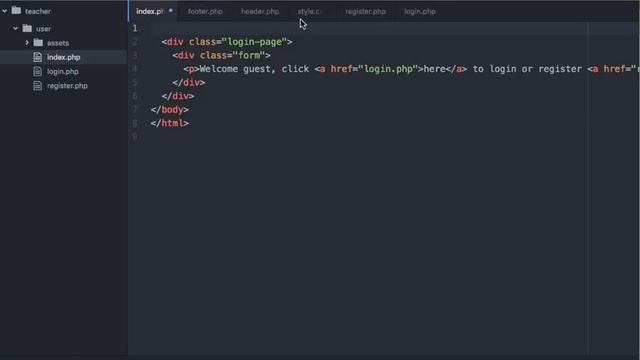Screen dimensions: 640x360
Task: Click line number 4 in the gutter
Action: [135, 69]
